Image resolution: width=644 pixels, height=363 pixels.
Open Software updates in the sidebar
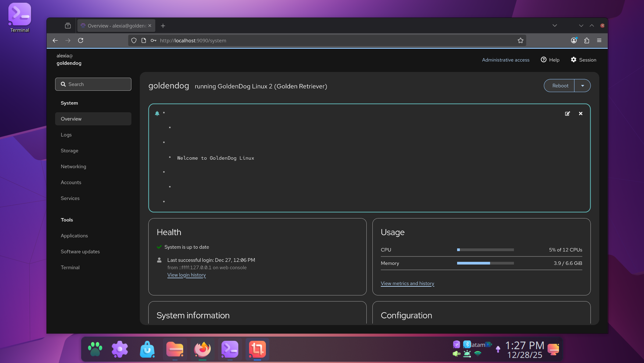[80, 252]
